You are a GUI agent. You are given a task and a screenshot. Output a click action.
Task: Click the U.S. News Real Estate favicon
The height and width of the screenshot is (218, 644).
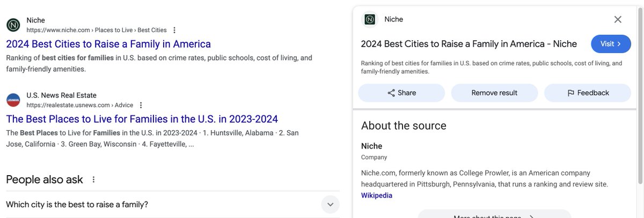[13, 100]
